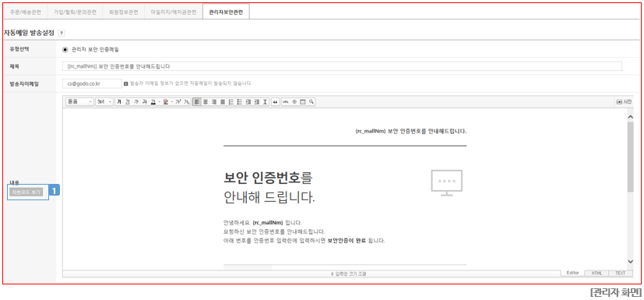Click the editor scrollbar down arrow

point(631,262)
